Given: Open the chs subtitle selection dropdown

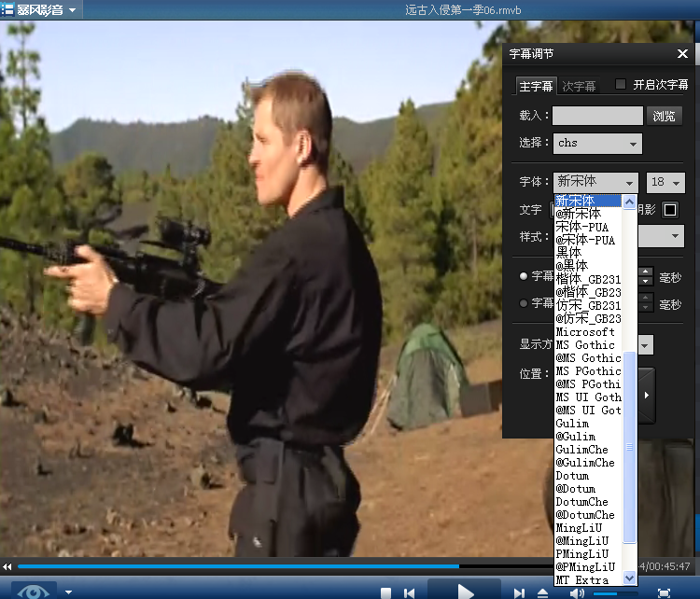Looking at the screenshot, I should pyautogui.click(x=597, y=144).
